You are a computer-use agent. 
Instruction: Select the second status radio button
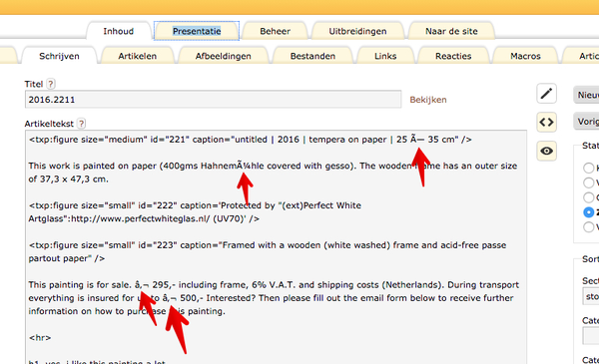(x=588, y=182)
